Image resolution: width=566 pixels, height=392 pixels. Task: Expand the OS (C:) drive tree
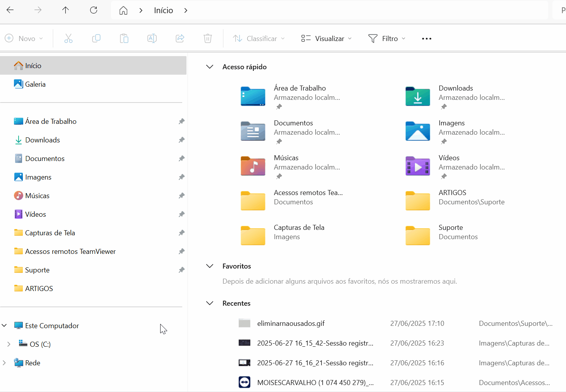click(9, 344)
